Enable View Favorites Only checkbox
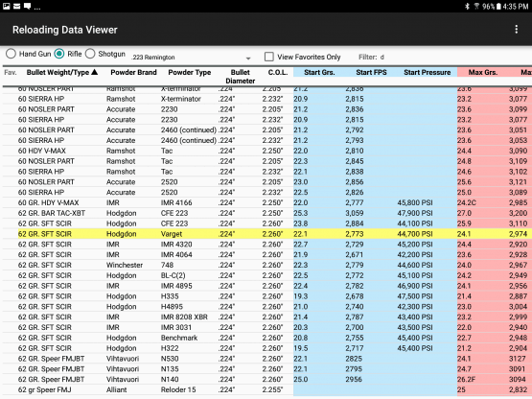The width and height of the screenshot is (532, 399). (x=269, y=57)
